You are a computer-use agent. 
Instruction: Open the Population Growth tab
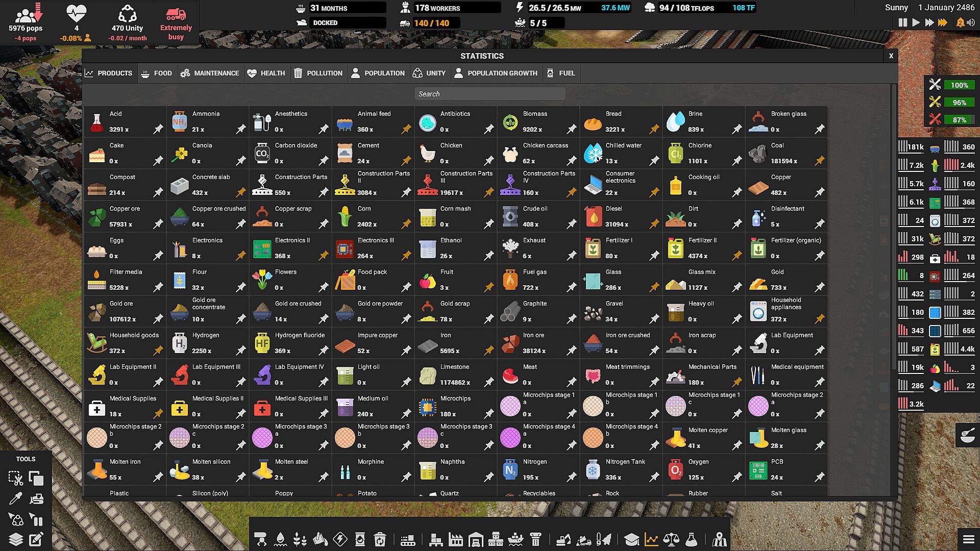pyautogui.click(x=496, y=73)
